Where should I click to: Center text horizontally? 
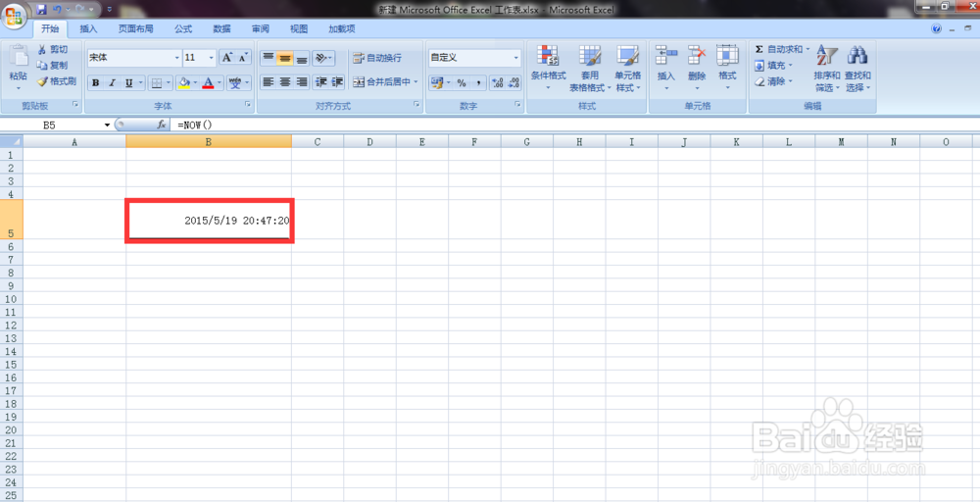[285, 82]
